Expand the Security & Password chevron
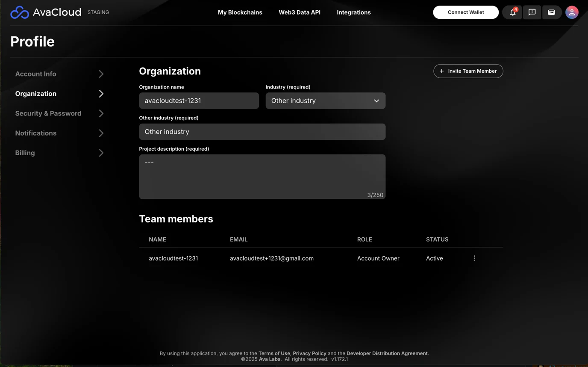Viewport: 588px width, 367px height. pyautogui.click(x=101, y=113)
